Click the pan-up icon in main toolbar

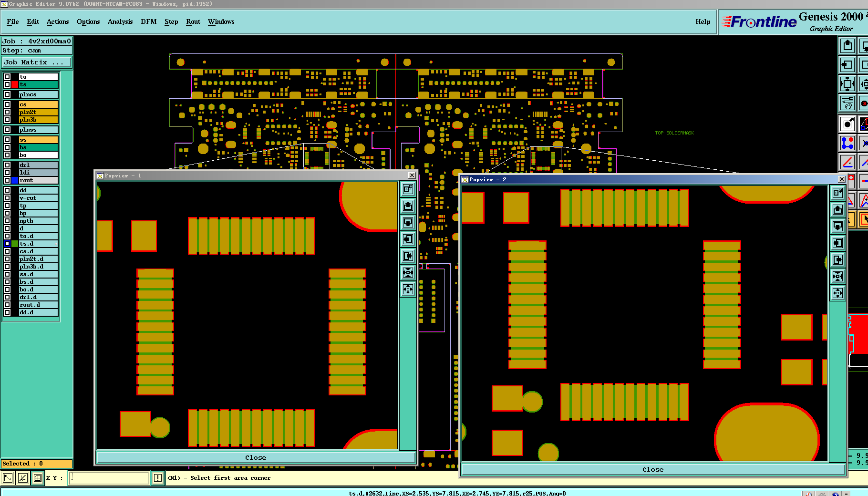click(x=847, y=46)
